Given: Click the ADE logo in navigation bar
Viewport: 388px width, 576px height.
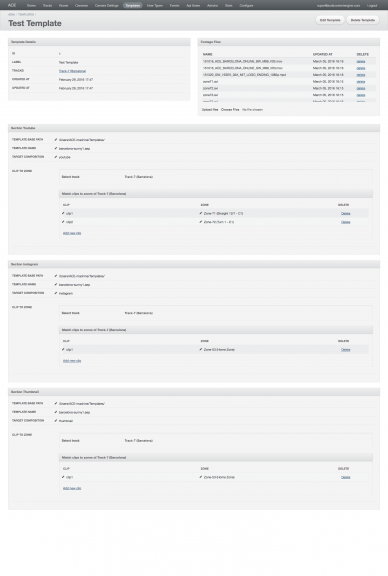Looking at the screenshot, I should pos(12,5).
